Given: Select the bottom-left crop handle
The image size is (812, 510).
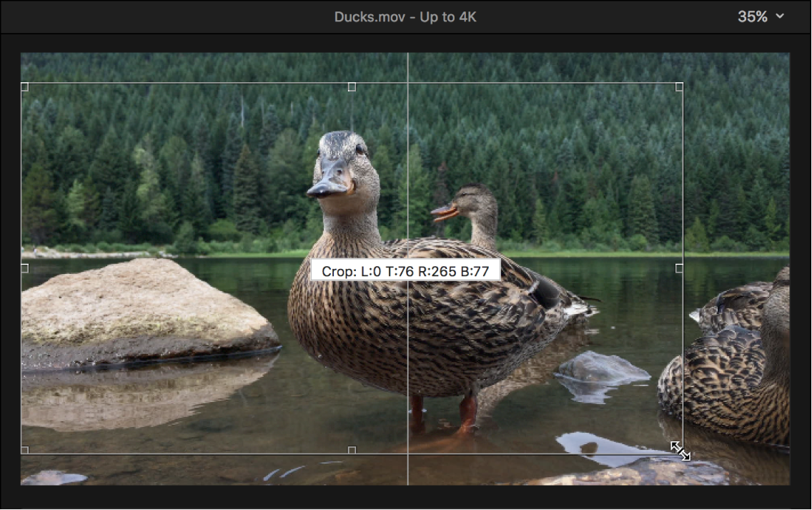Looking at the screenshot, I should pos(24,450).
